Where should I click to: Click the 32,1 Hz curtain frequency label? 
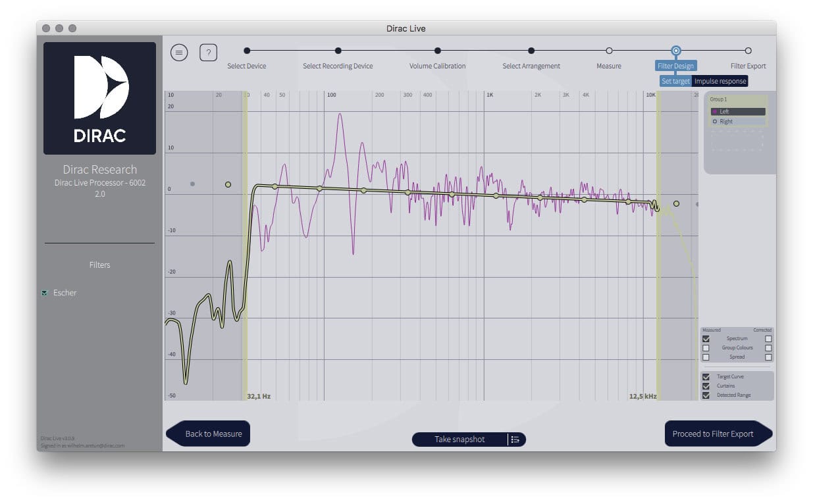pyautogui.click(x=259, y=397)
